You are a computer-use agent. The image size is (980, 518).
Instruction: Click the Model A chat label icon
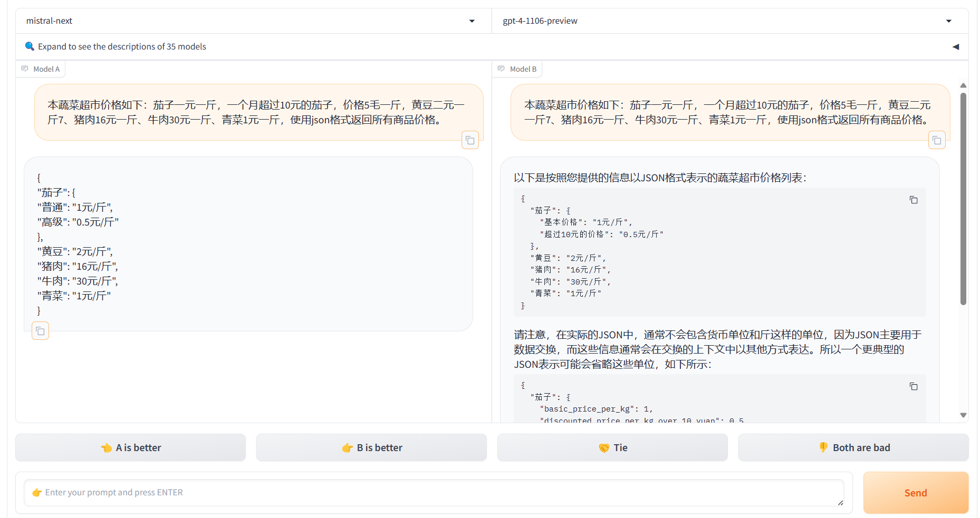pos(25,69)
